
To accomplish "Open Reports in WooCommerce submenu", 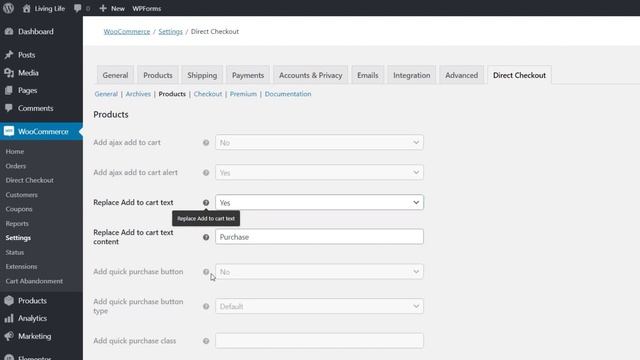I will [17, 224].
